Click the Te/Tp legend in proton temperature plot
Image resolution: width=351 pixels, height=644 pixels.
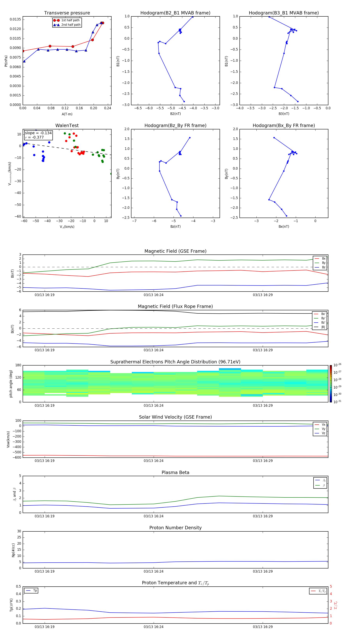coord(318,591)
